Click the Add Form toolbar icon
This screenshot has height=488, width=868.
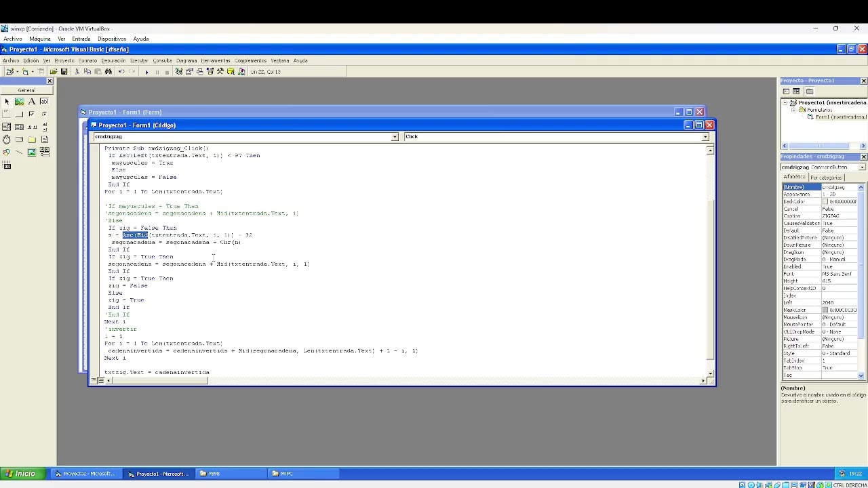tap(25, 72)
